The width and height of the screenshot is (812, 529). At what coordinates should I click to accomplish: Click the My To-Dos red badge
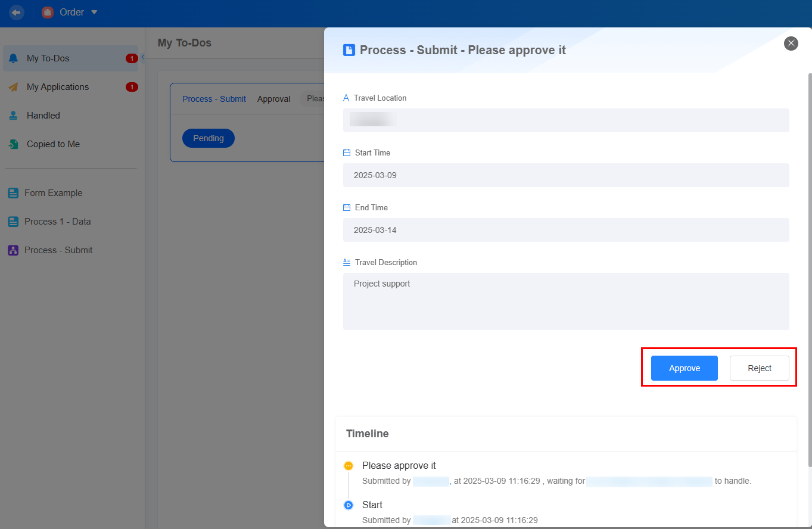click(132, 58)
